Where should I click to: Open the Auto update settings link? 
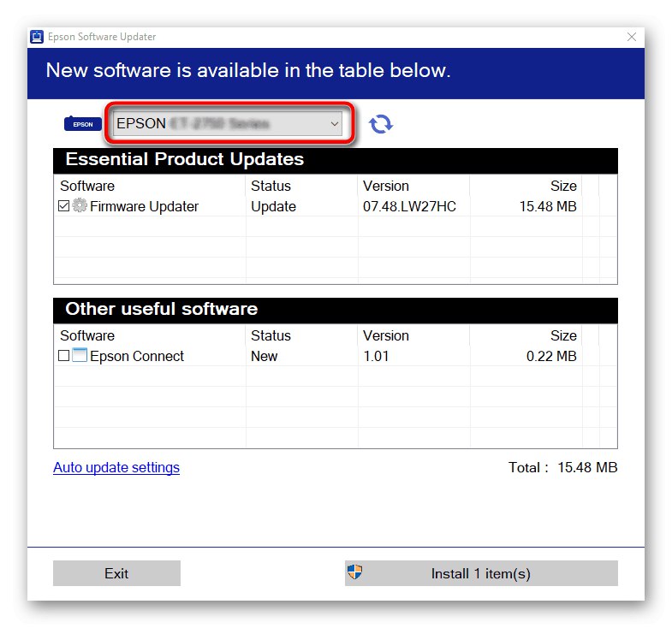click(116, 467)
